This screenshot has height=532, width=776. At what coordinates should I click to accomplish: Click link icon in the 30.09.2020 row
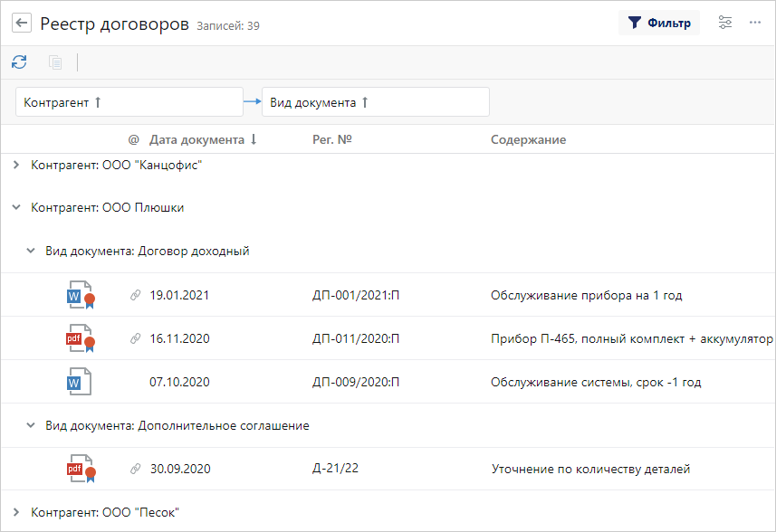click(x=136, y=469)
